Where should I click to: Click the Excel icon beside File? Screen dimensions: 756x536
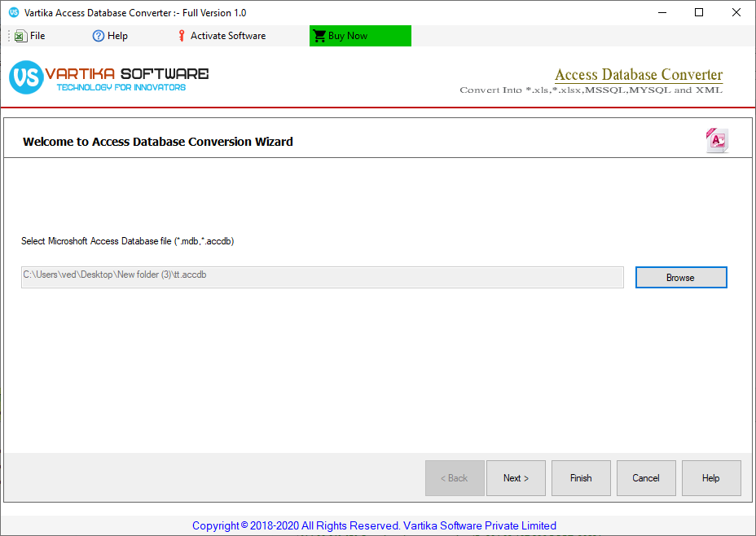point(20,36)
